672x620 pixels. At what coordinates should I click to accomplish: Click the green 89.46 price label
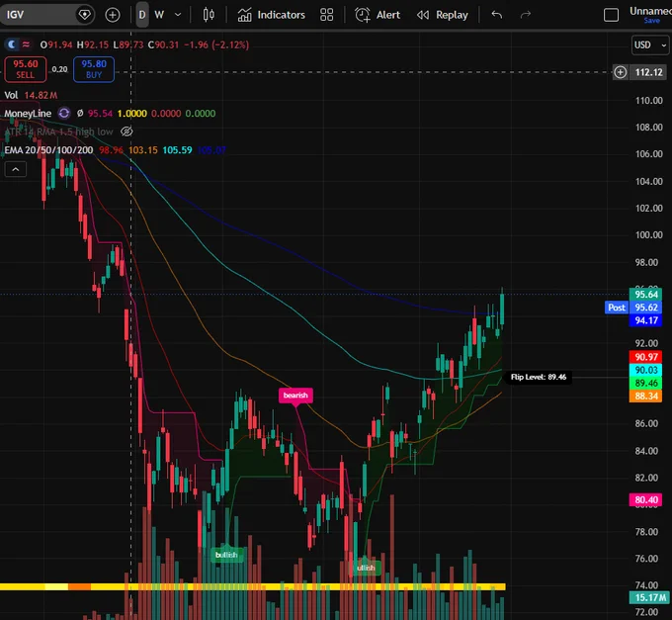click(646, 383)
